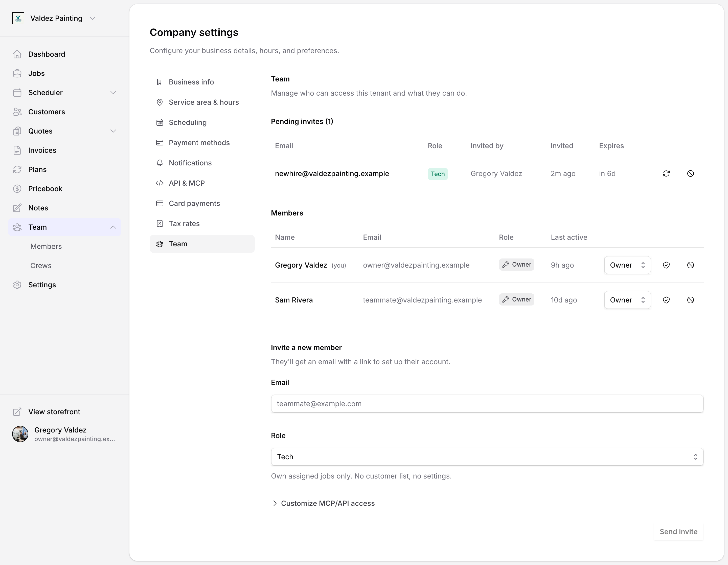Open Sam Rivera role dropdown

[627, 300]
